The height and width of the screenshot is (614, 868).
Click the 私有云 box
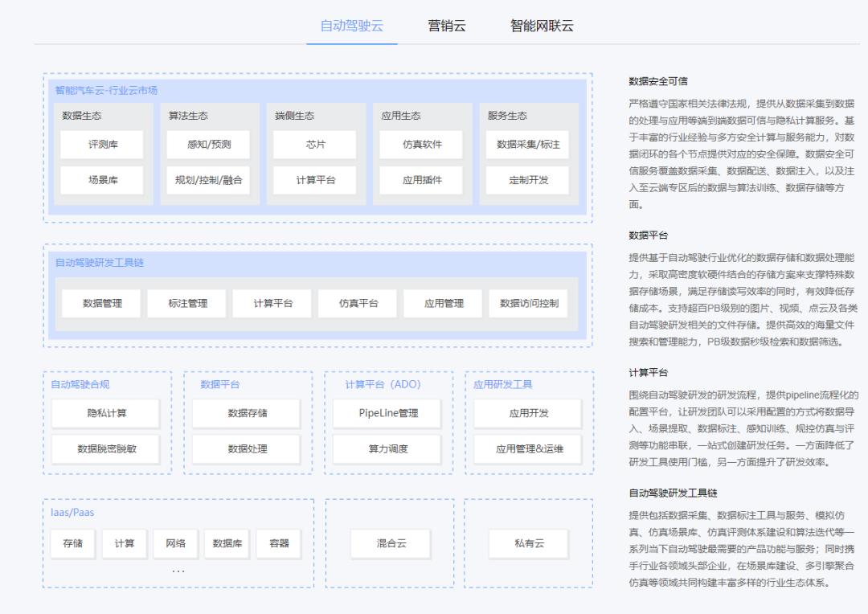[529, 544]
